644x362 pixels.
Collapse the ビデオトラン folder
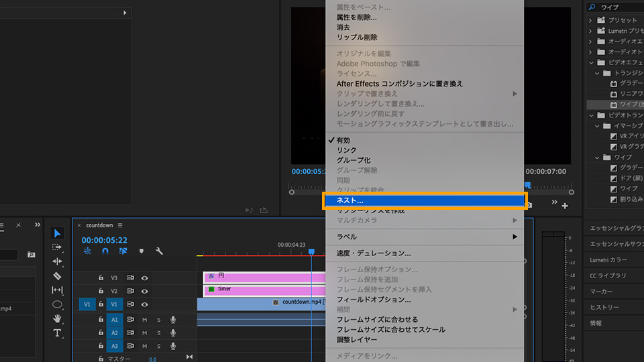(591, 115)
